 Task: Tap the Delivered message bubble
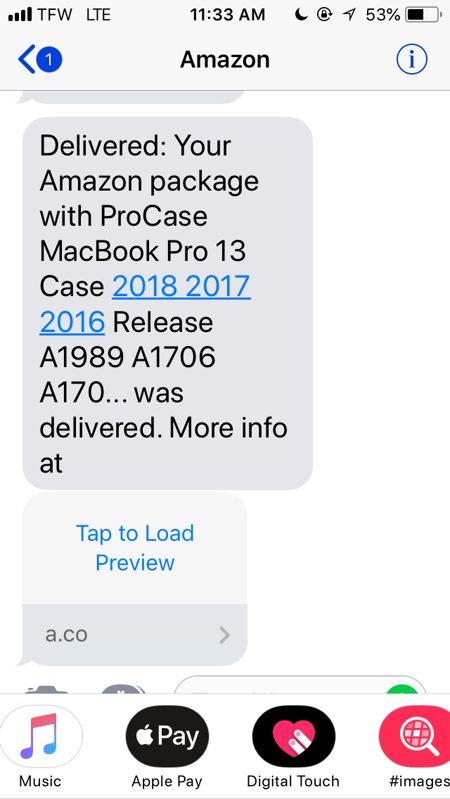167,303
